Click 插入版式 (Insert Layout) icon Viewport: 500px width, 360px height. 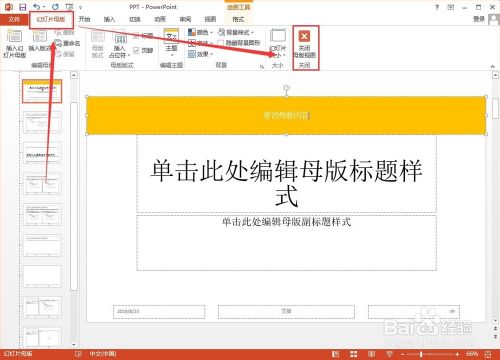click(x=40, y=40)
